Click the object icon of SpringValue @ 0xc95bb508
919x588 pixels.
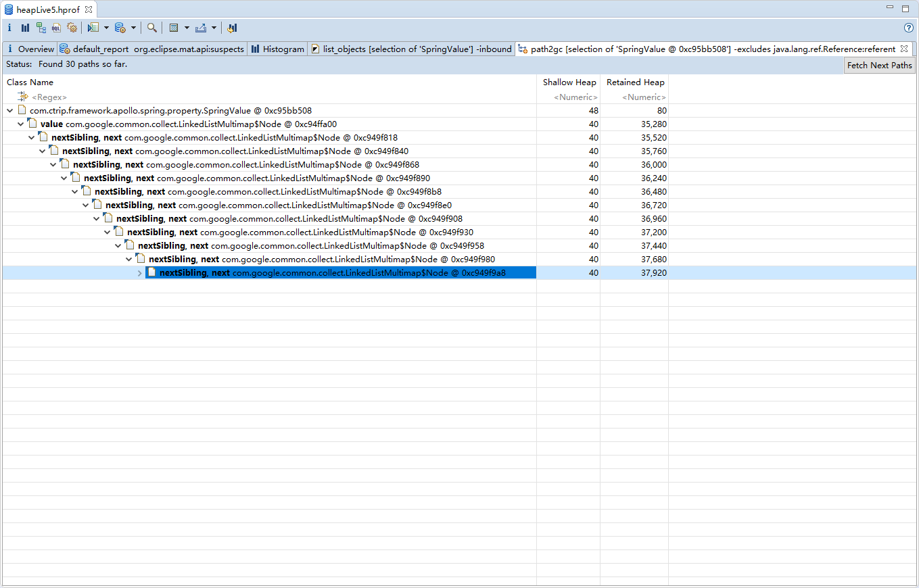[22, 110]
